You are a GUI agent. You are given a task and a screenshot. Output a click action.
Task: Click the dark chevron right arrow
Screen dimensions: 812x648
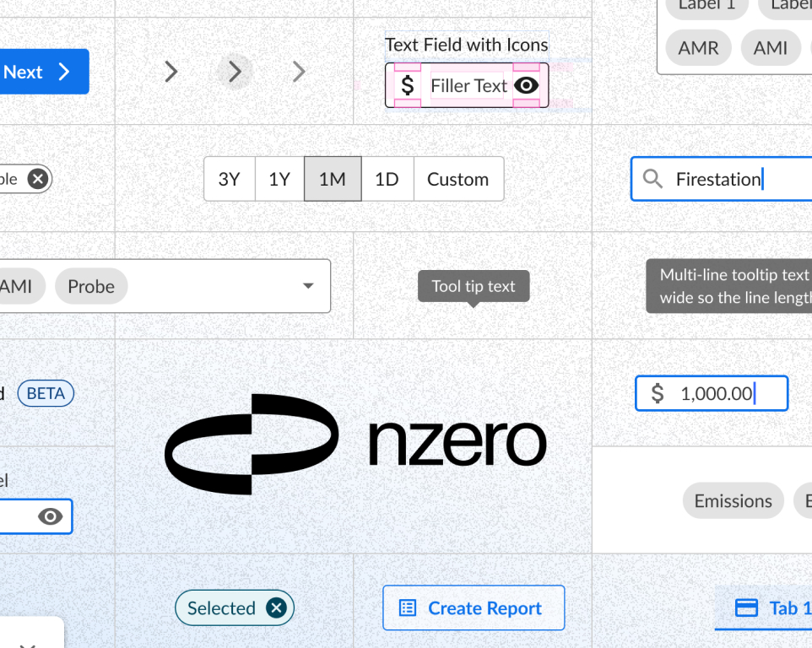click(x=171, y=72)
